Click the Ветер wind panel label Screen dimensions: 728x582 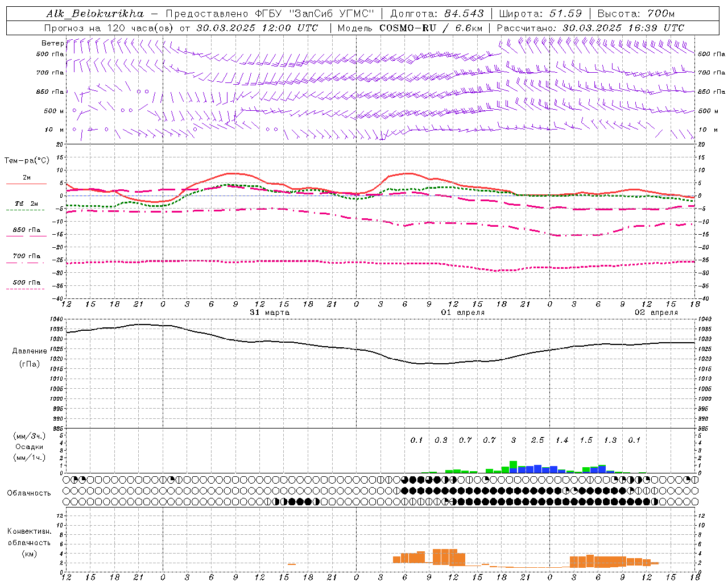52,43
